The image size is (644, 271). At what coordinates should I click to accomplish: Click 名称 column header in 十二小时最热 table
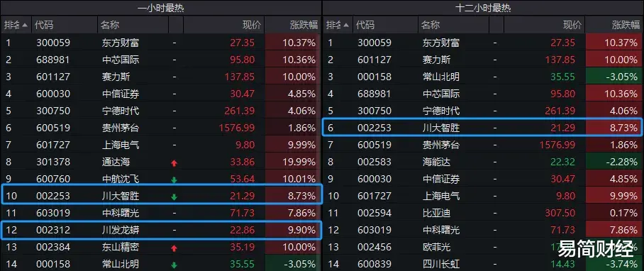click(431, 25)
